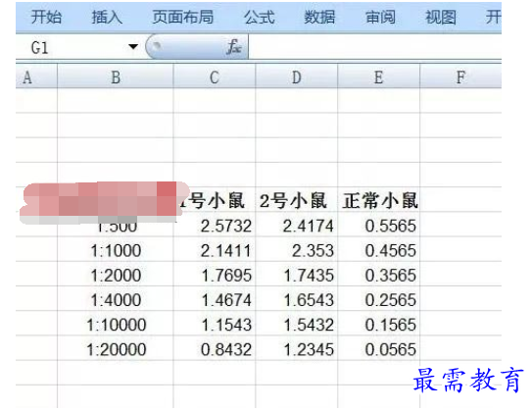Image resolution: width=532 pixels, height=411 pixels.
Task: Switch to the 视图 ribbon tab
Action: point(441,17)
